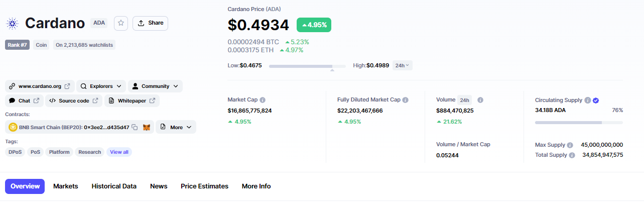This screenshot has width=644, height=202.
Task: Open the Chat link
Action: tap(24, 101)
